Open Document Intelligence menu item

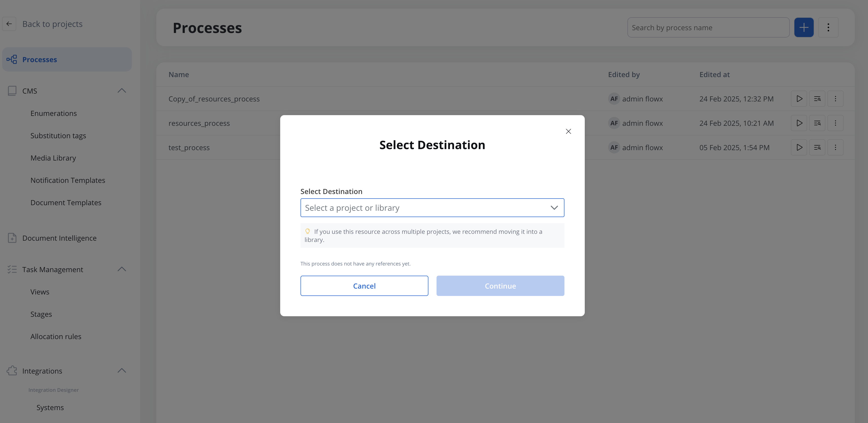coord(59,238)
